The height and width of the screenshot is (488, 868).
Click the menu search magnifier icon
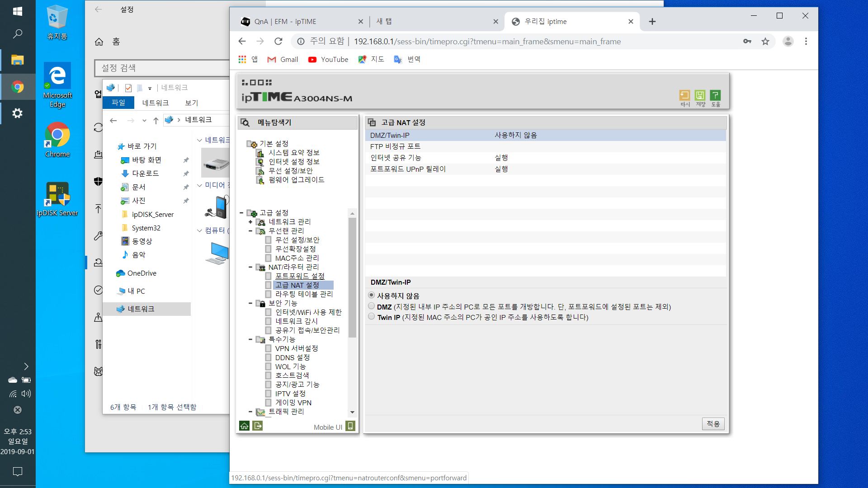click(245, 122)
